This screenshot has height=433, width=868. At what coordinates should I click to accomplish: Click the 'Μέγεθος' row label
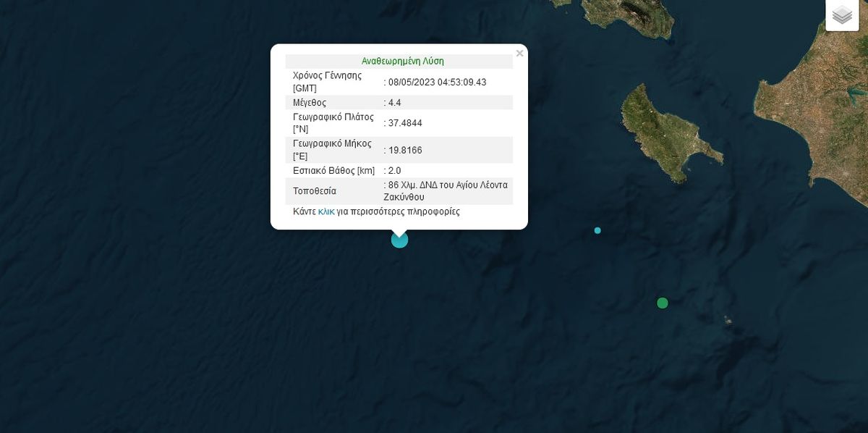tap(310, 103)
